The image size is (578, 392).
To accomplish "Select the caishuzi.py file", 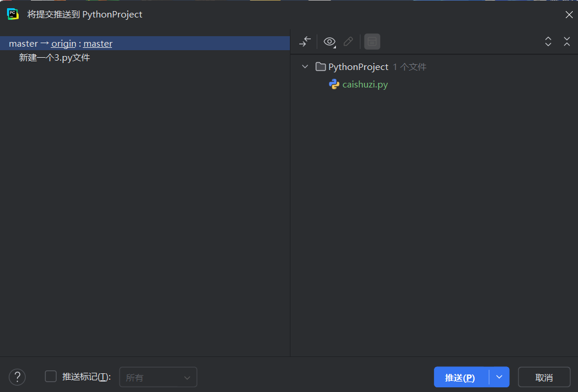I will (x=365, y=85).
